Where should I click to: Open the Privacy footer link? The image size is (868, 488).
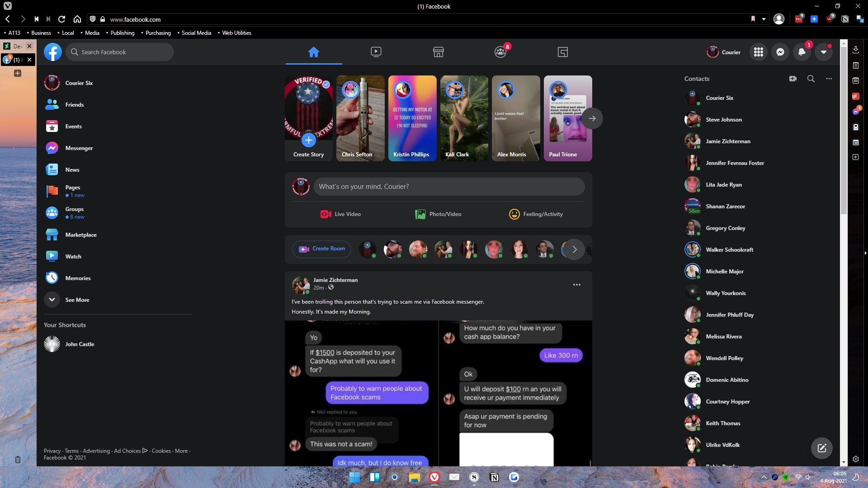[52, 451]
